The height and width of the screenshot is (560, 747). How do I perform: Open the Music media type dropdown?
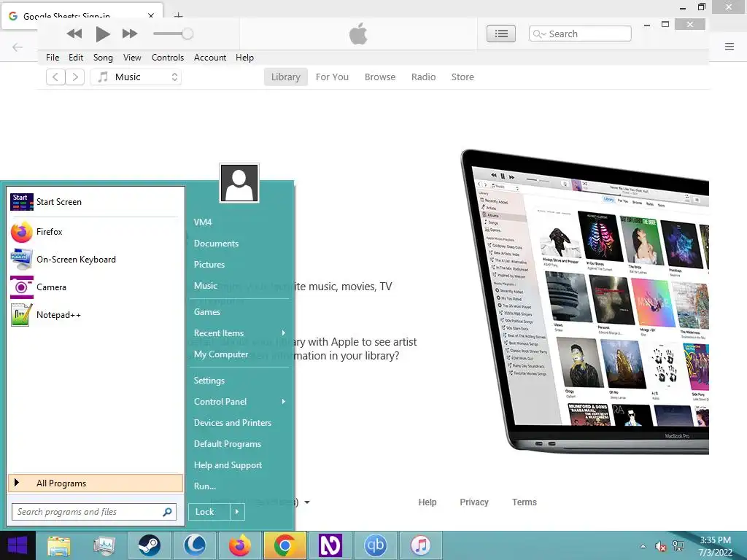coord(136,77)
